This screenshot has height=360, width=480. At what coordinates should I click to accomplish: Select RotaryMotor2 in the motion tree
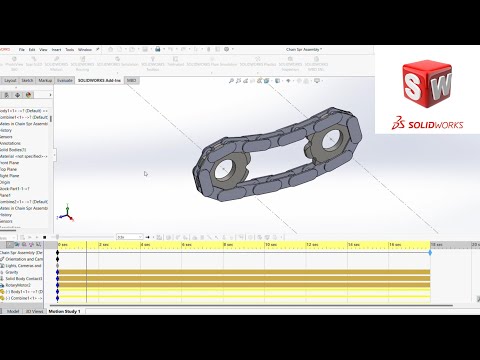pos(18,285)
